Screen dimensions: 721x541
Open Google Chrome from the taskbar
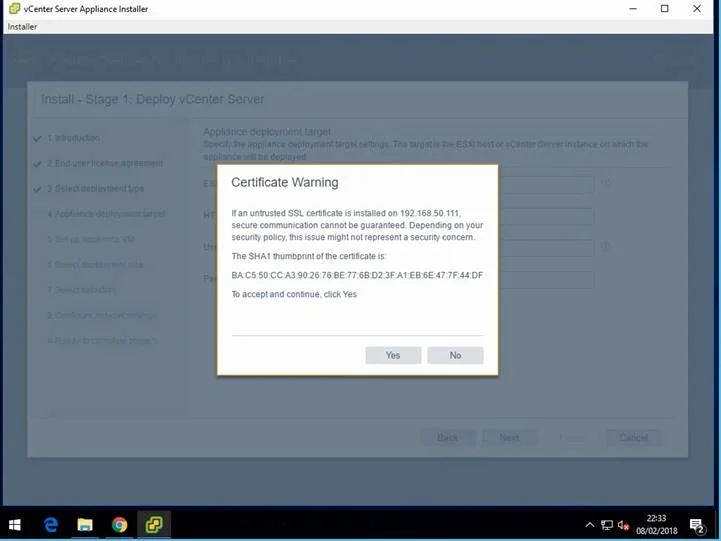(120, 524)
